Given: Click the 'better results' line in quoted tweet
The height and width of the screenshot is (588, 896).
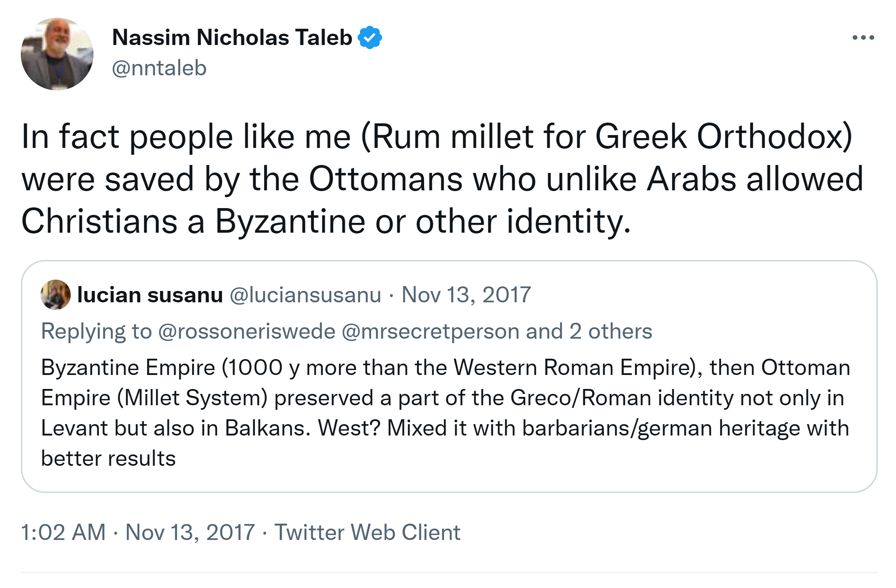Looking at the screenshot, I should 108,458.
